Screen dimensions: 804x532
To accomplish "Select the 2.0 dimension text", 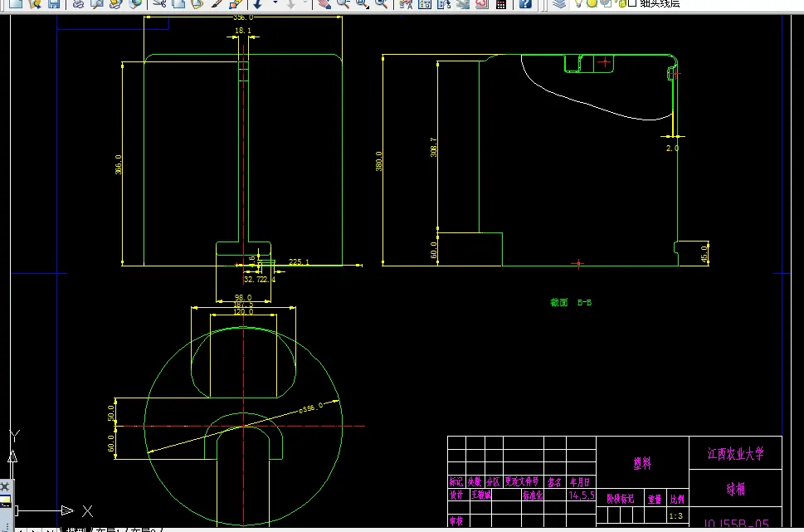I will [x=672, y=149].
